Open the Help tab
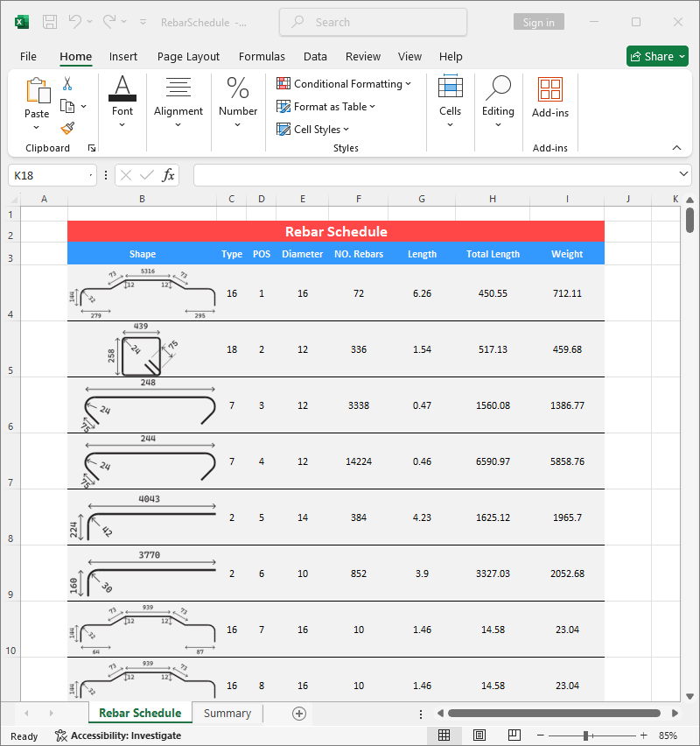This screenshot has width=700, height=746. [x=451, y=57]
